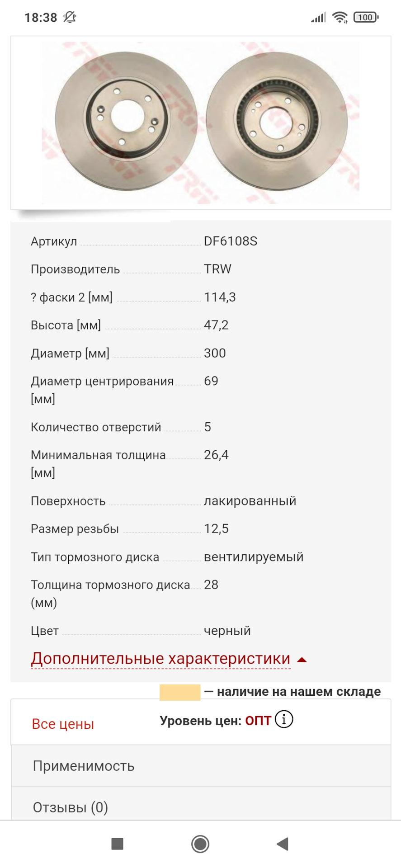Screen dimensions: 401x868
Task: Open the Отзывы (0) tab
Action: (71, 807)
